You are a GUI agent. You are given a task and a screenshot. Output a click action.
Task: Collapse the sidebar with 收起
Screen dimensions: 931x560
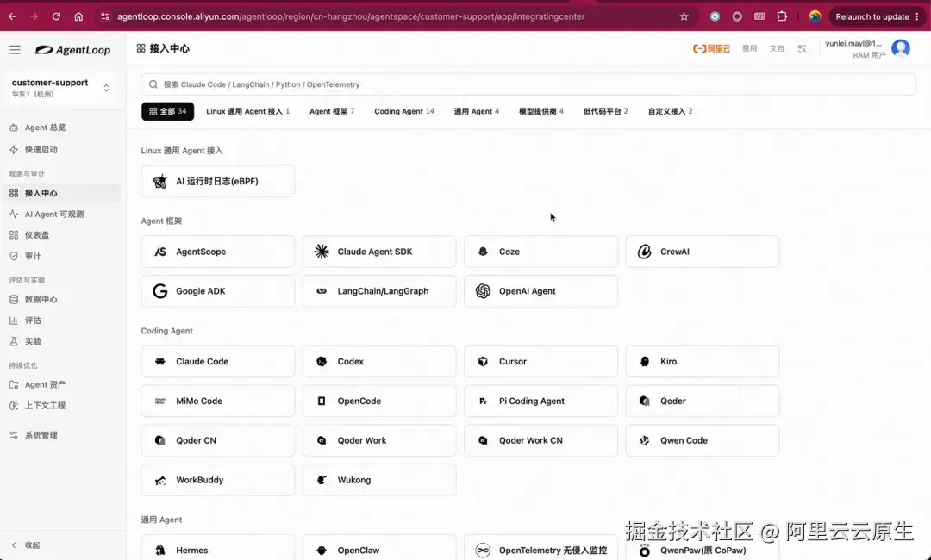pos(26,545)
